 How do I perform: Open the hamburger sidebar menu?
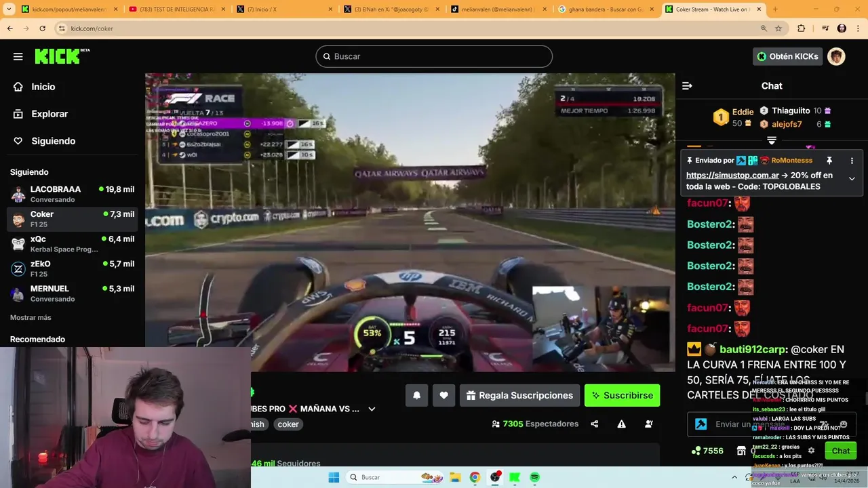(x=18, y=56)
